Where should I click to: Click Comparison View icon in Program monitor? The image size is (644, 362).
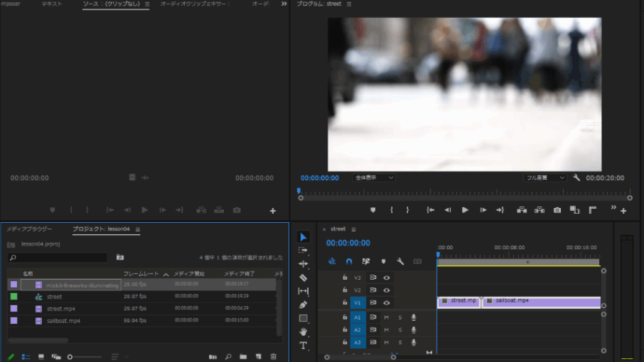[574, 210]
